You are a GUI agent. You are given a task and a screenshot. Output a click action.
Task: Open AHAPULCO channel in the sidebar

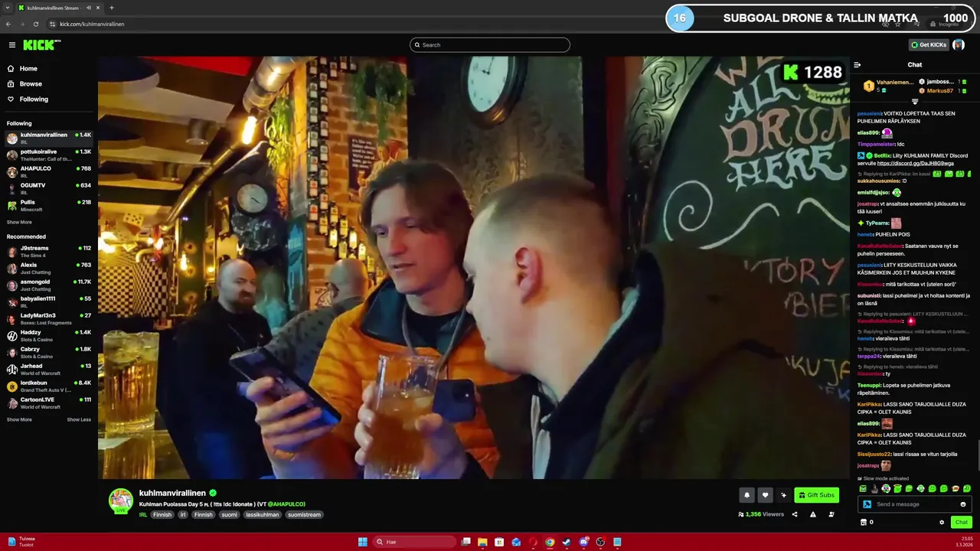tap(49, 171)
